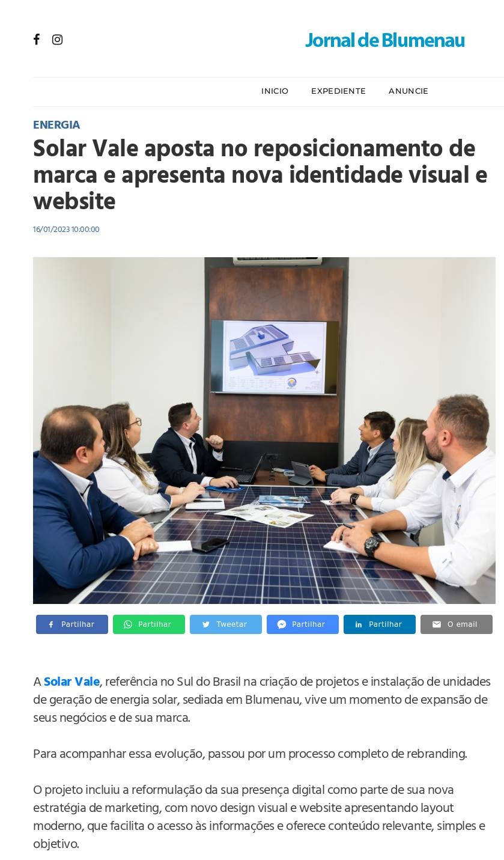Share the article via WhatsApp Partilhar button

149,624
